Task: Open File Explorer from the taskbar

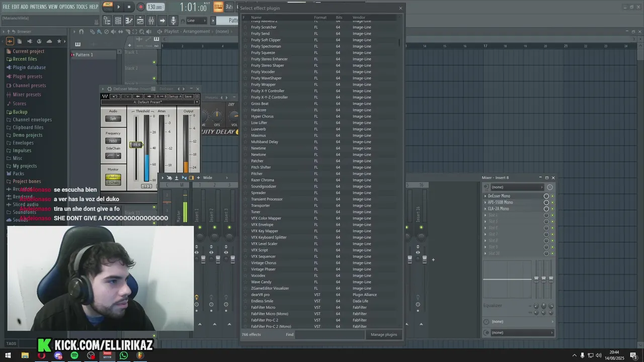Action: click(x=25, y=355)
